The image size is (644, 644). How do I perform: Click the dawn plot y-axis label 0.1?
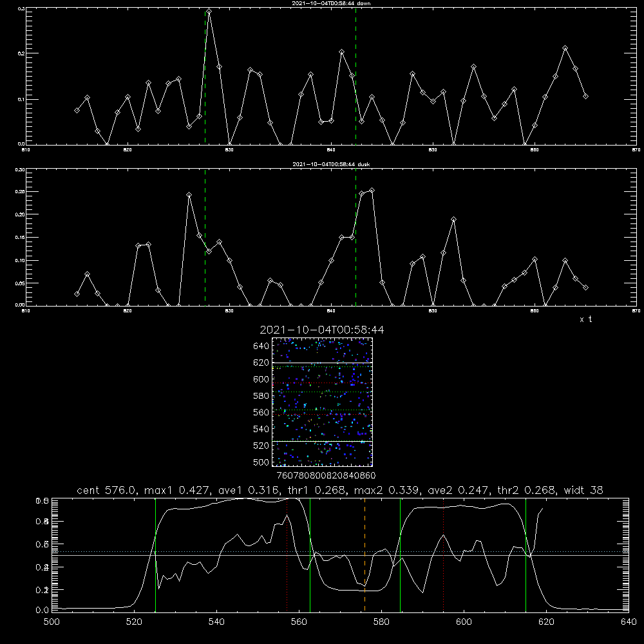pos(22,99)
